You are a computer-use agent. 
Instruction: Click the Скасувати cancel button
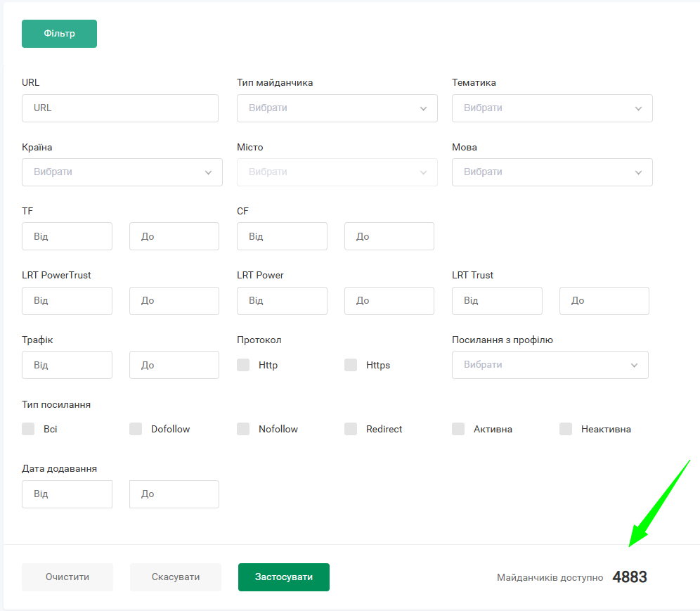(176, 577)
